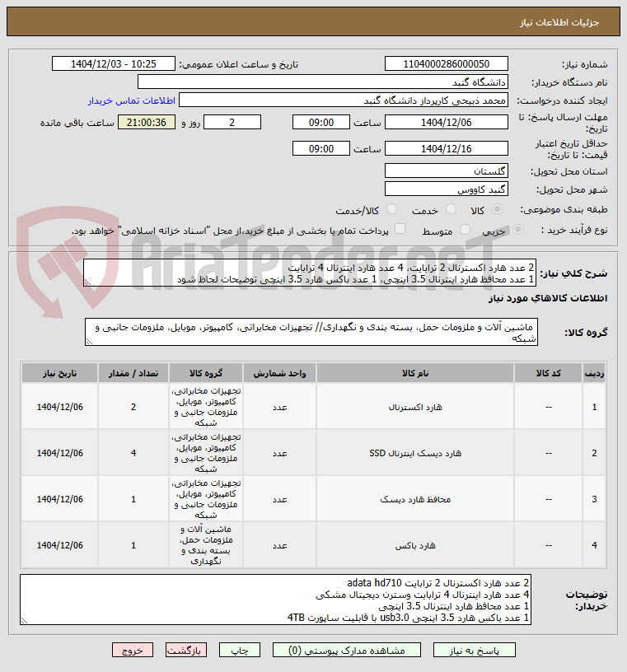Select the جزیی purchase type radio
The height and width of the screenshot is (672, 627).
tap(517, 230)
